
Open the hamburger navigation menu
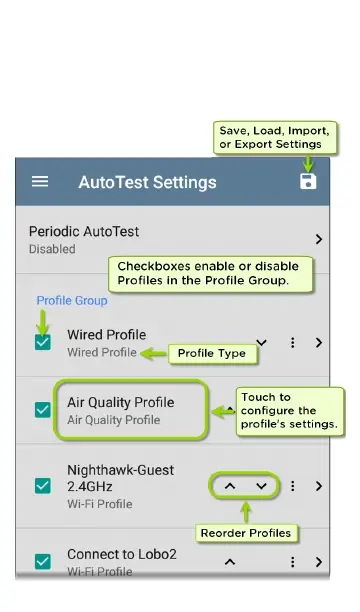pyautogui.click(x=40, y=181)
